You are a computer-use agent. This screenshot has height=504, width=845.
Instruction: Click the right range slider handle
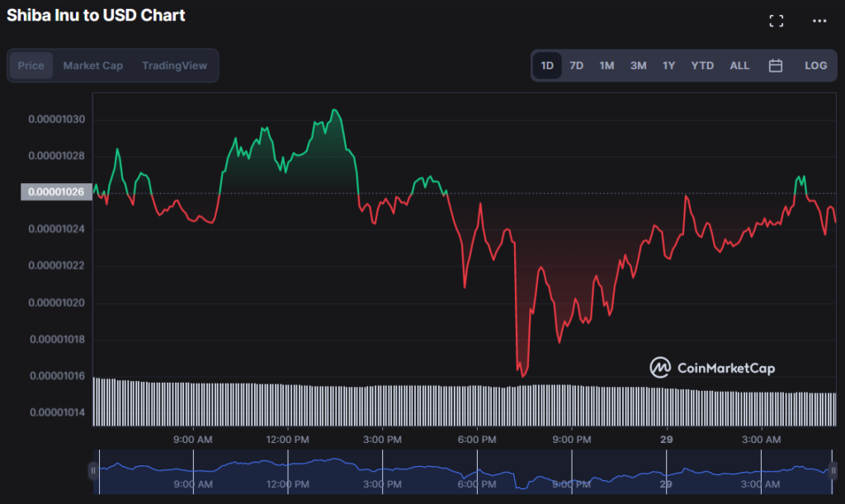(833, 470)
